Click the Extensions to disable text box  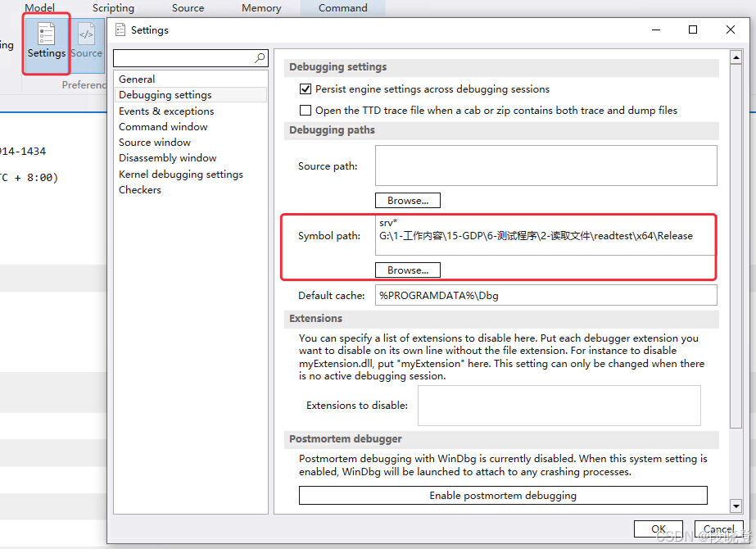tap(559, 405)
